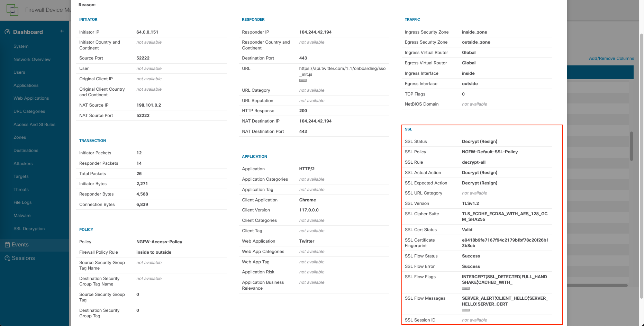Expand the full SSL Flow Flags value
The image size is (644, 326).
465,288
